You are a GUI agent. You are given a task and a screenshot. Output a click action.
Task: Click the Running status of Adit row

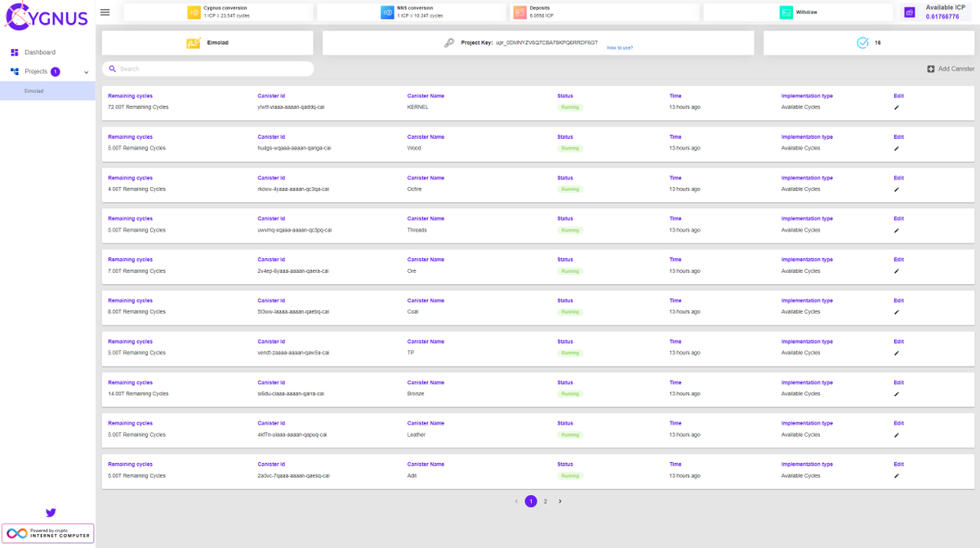[x=570, y=476]
